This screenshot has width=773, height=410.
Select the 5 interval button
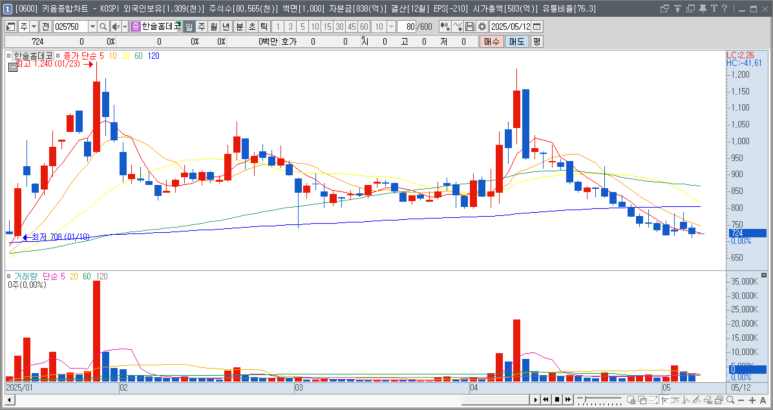click(x=303, y=27)
